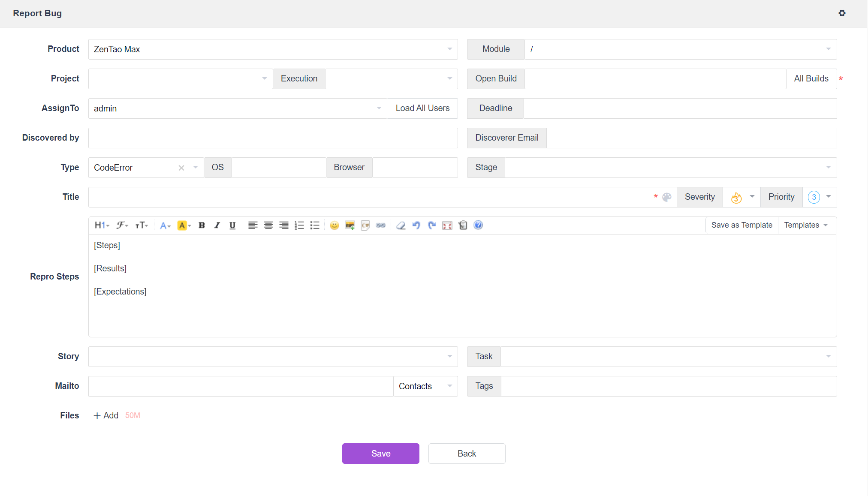This screenshot has height=496, width=868.
Task: Open the editor help icon
Action: (x=478, y=225)
